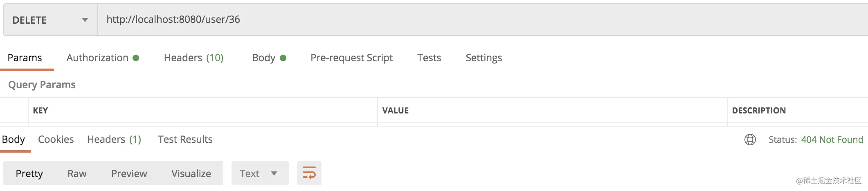
Task: Select the Raw response view
Action: [77, 173]
